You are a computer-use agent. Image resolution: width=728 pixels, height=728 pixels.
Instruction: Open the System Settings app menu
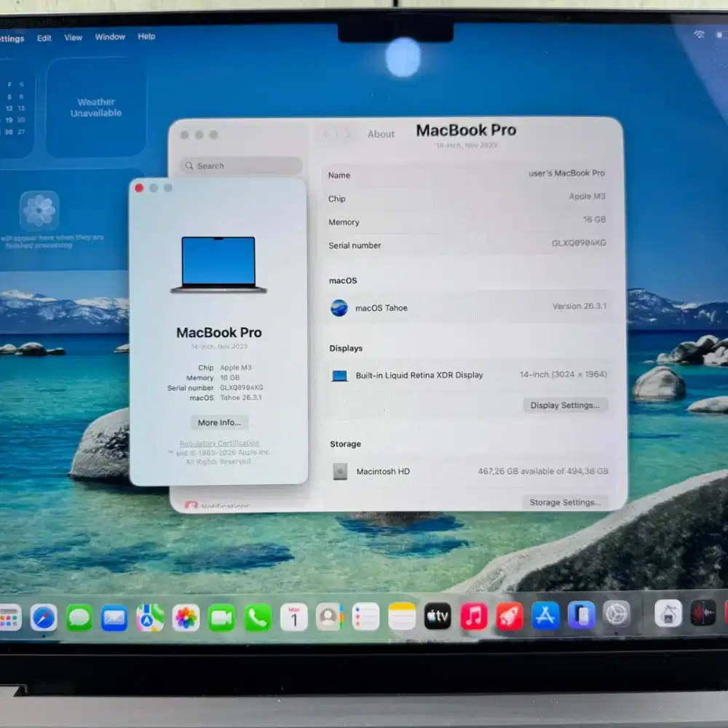[x=12, y=39]
